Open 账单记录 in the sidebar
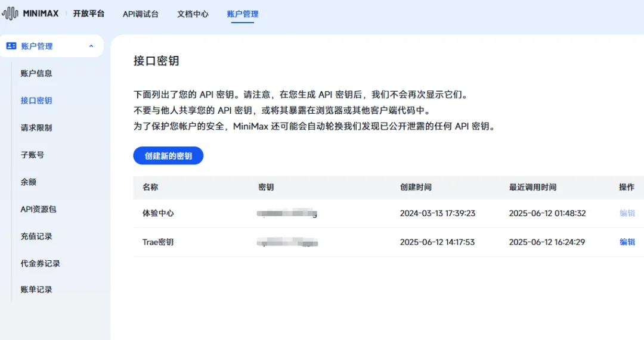The width and height of the screenshot is (644, 340). pos(36,289)
